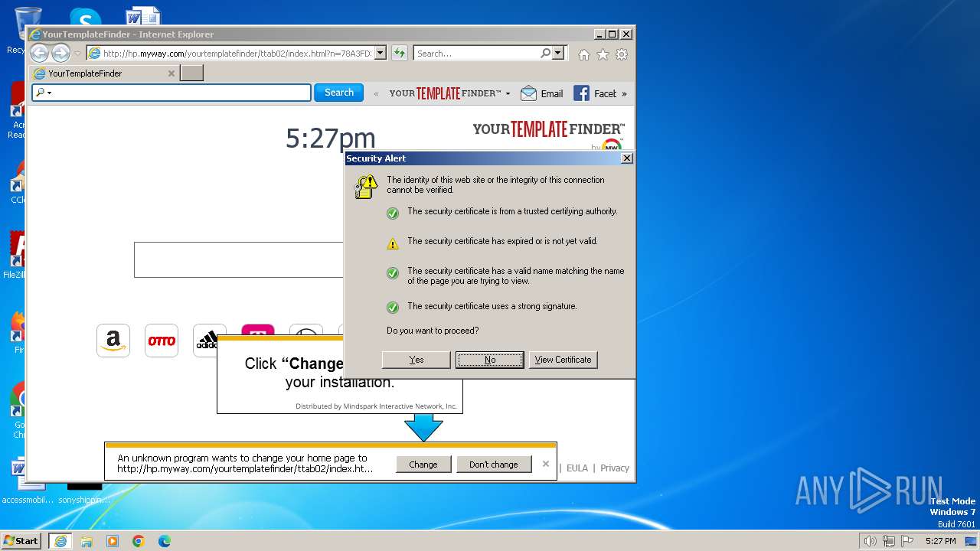Click the Refresh page icon
The height and width of the screenshot is (551, 980).
pos(399,54)
